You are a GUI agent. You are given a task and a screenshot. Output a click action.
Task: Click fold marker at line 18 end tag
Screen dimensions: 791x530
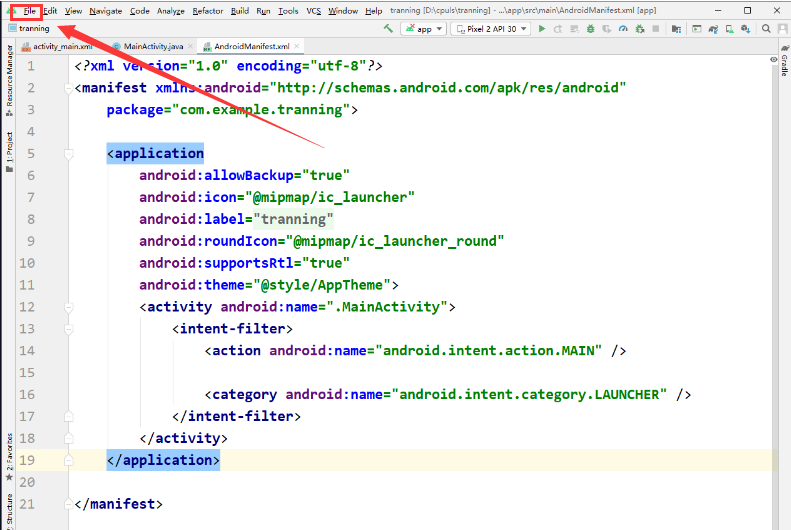point(69,439)
